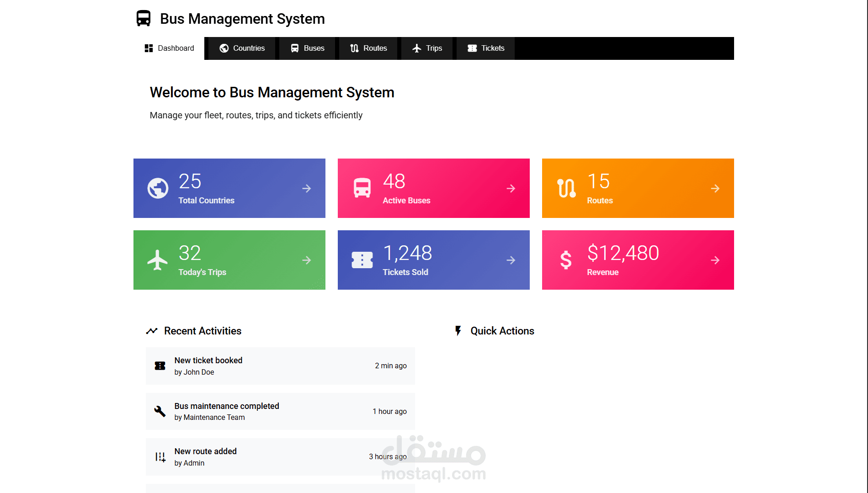Open the "Today's Trips" label
Screen dimensions: 868x493
click(x=202, y=272)
